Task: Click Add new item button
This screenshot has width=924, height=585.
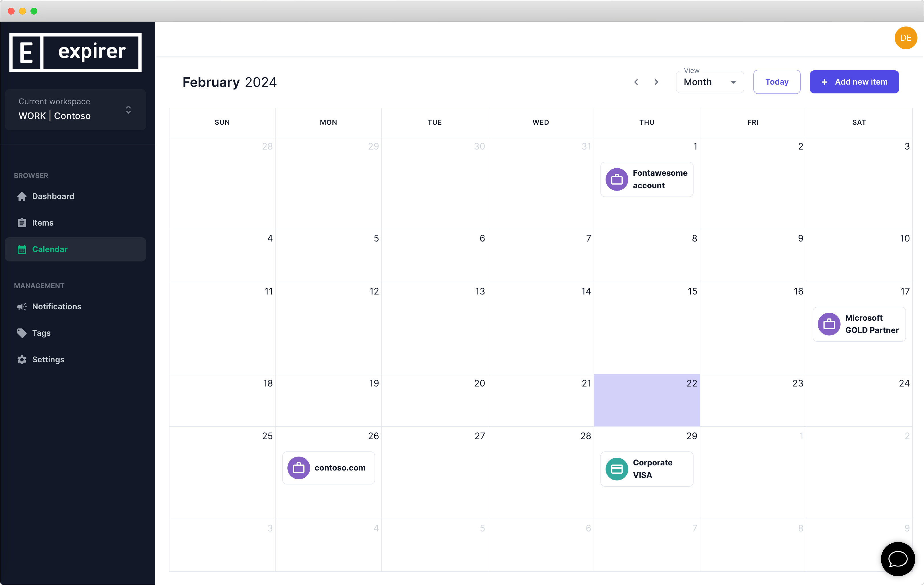Action: [854, 82]
